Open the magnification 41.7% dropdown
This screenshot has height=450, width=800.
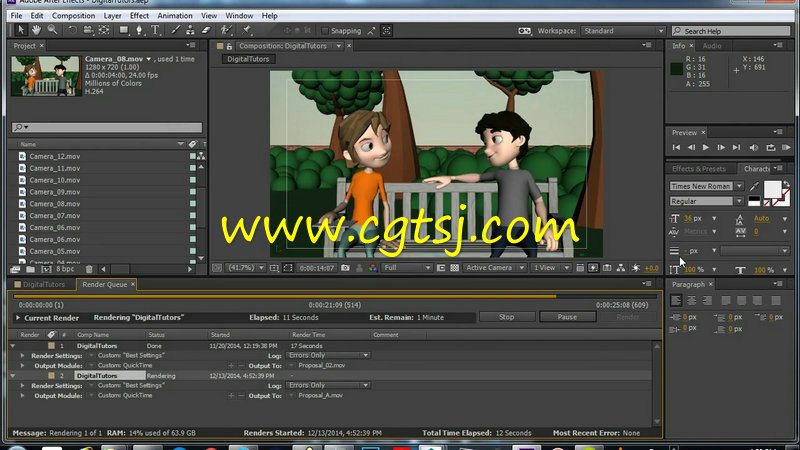[x=246, y=268]
